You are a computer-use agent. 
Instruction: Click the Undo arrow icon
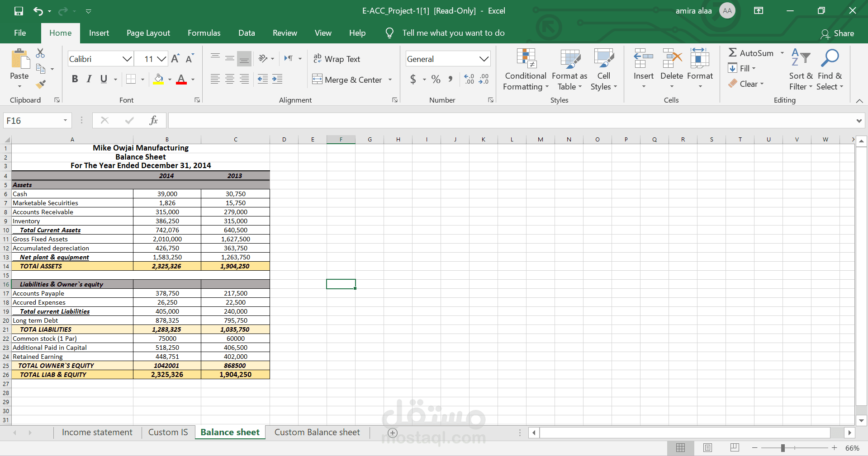(38, 11)
